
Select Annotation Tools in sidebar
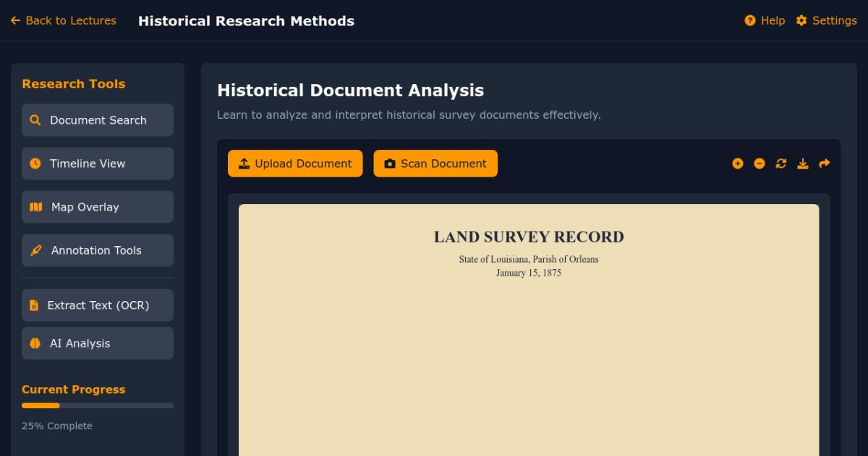point(98,250)
